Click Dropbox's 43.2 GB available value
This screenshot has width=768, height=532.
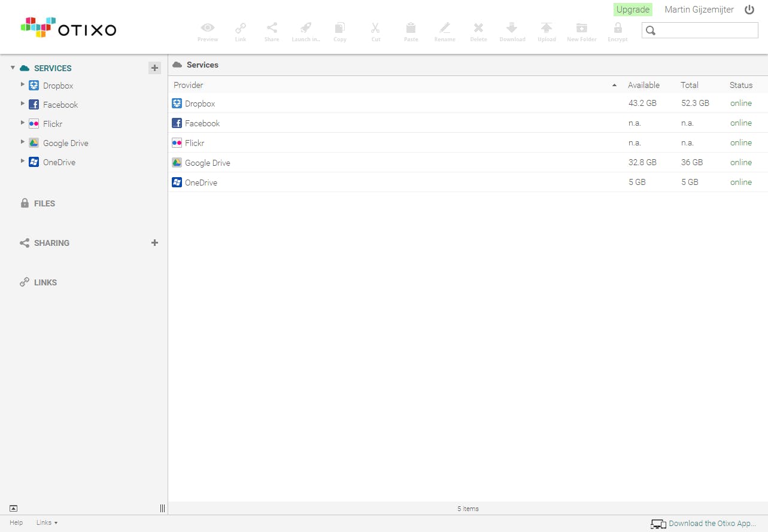click(x=642, y=103)
